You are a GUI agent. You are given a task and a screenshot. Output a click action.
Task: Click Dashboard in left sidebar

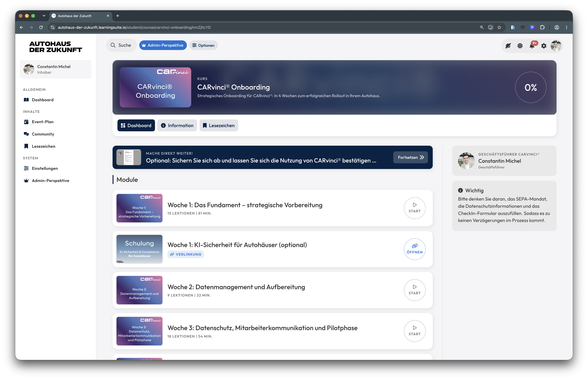click(x=42, y=100)
